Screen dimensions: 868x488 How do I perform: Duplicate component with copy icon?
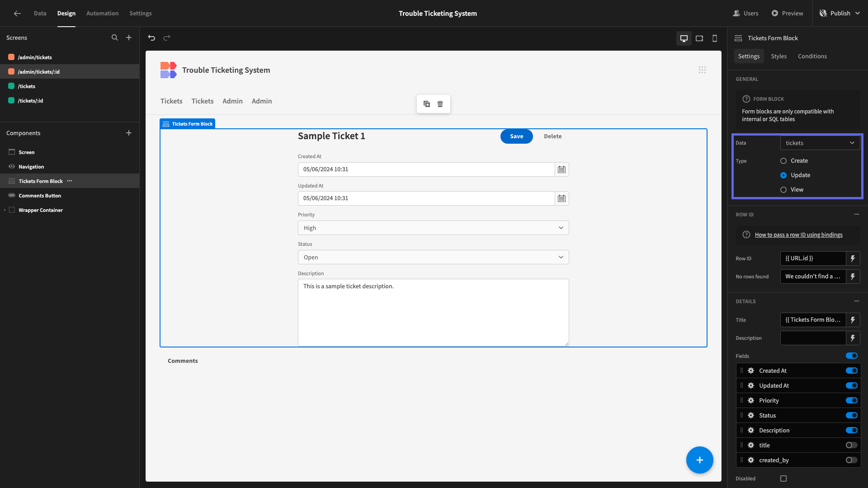(427, 104)
